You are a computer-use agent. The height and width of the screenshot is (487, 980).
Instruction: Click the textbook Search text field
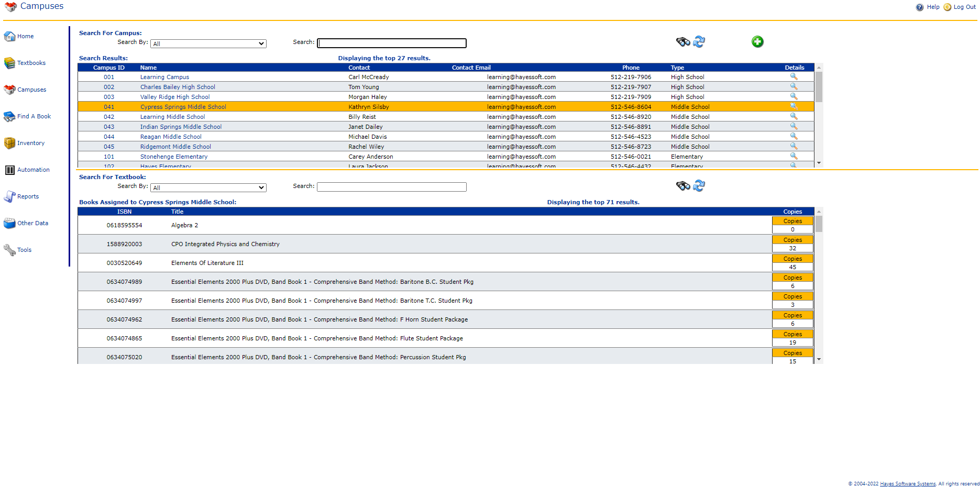click(x=392, y=187)
